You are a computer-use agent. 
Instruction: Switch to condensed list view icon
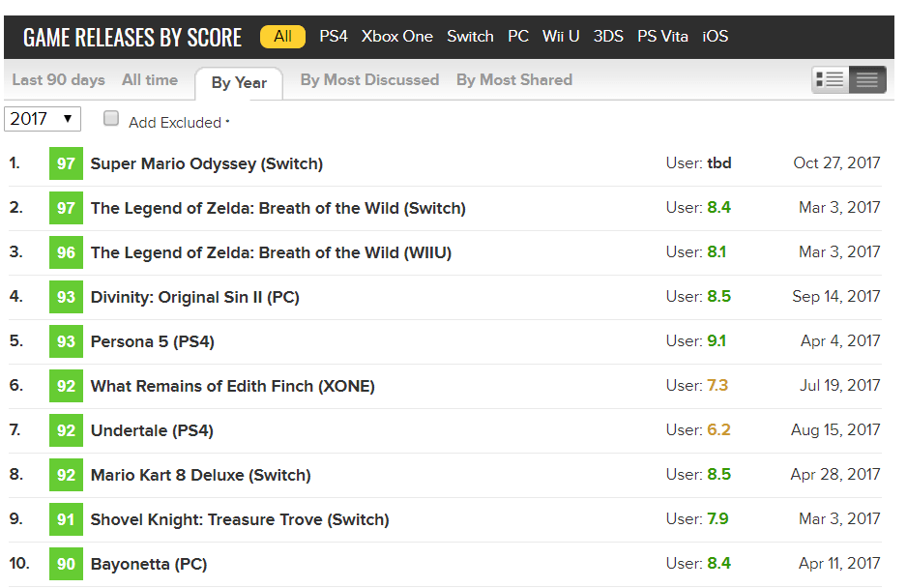867,80
